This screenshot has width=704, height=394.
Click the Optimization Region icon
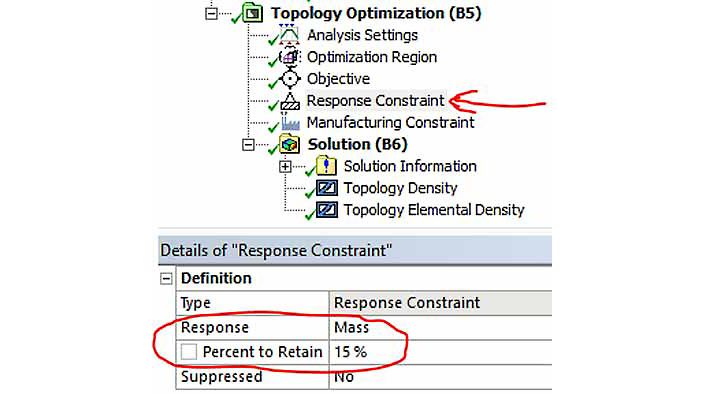click(x=290, y=57)
